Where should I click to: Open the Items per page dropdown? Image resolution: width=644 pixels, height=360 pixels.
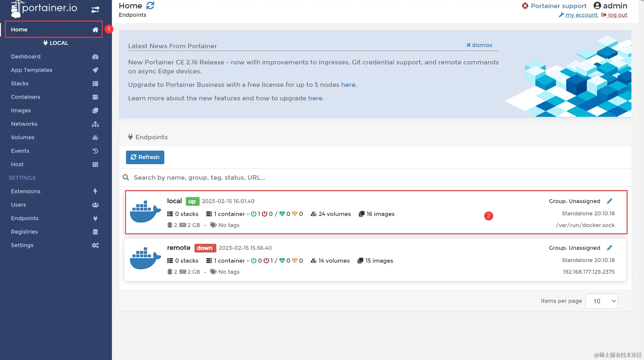602,301
